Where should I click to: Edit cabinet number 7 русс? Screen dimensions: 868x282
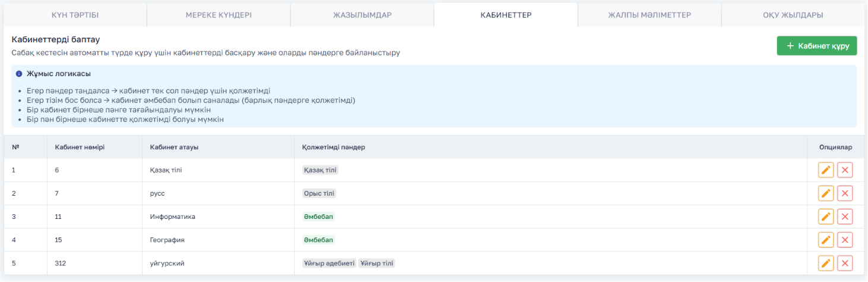pos(826,193)
